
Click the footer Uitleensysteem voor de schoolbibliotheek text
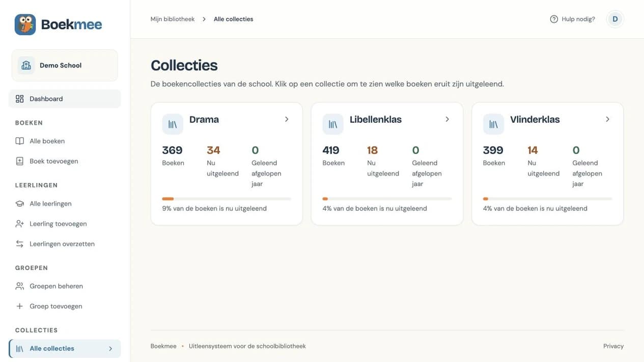(247, 346)
